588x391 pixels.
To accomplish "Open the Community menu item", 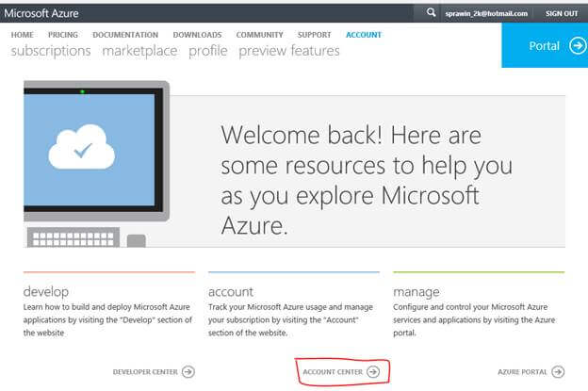I will click(x=259, y=35).
